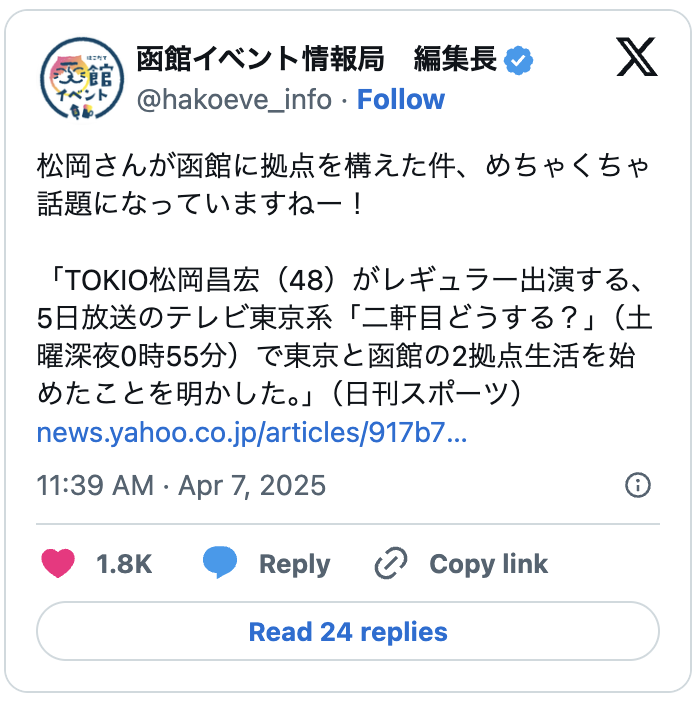Open the 函館イベント情報局 編集長 display name
This screenshot has height=708, width=700.
[x=316, y=61]
